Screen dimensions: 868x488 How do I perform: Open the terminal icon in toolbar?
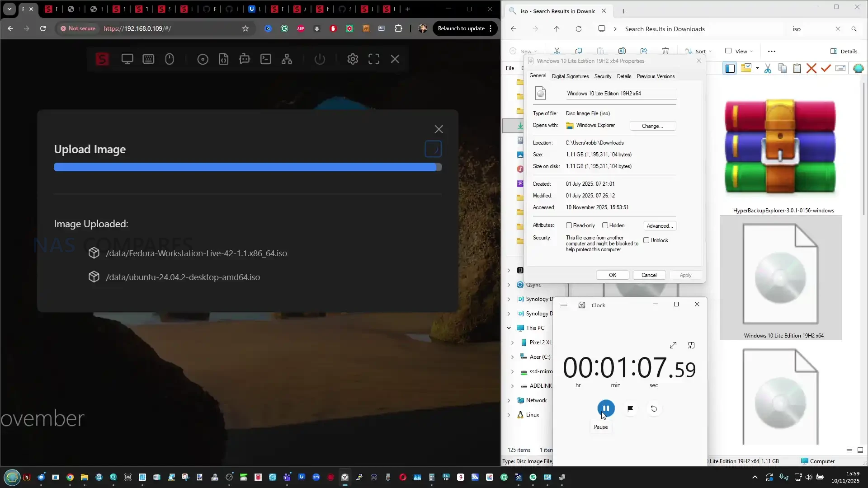point(266,59)
